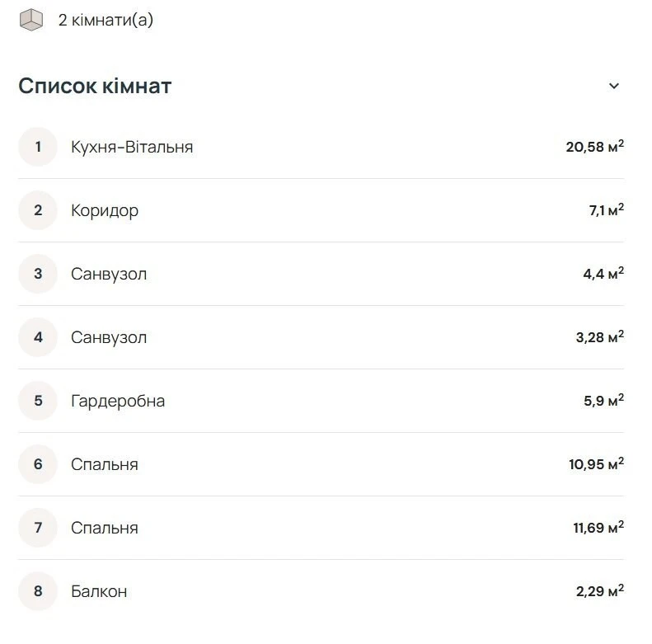Select the Кухня-Вітальня room label

click(132, 147)
